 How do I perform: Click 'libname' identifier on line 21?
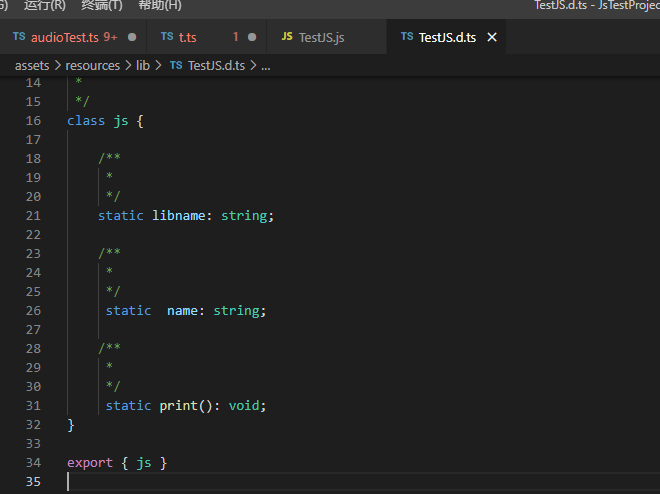[178, 216]
